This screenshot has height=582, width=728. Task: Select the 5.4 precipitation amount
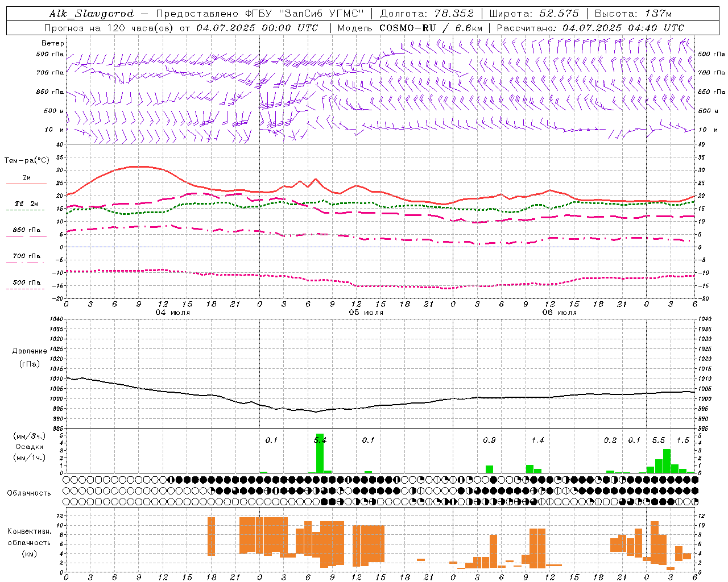pyautogui.click(x=320, y=440)
